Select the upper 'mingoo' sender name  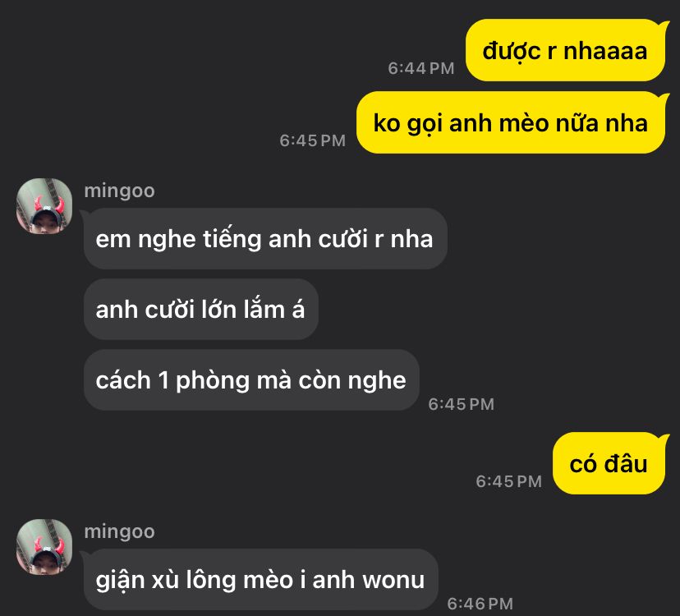point(119,191)
